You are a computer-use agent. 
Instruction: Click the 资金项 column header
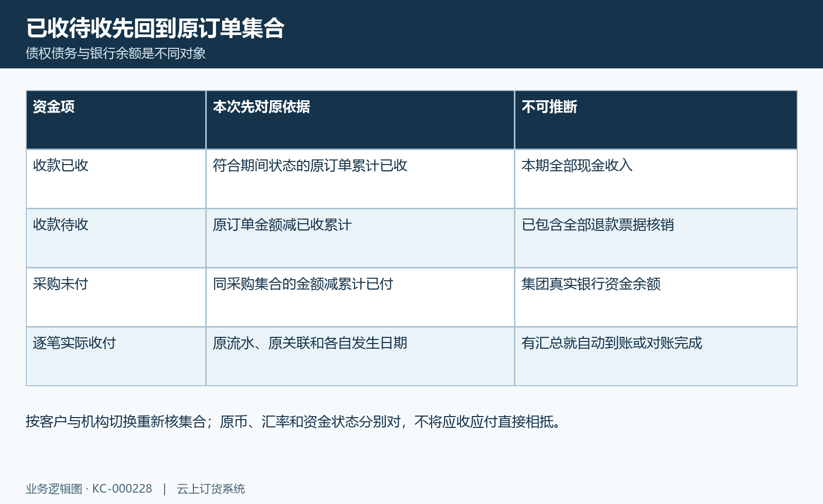[x=116, y=120]
